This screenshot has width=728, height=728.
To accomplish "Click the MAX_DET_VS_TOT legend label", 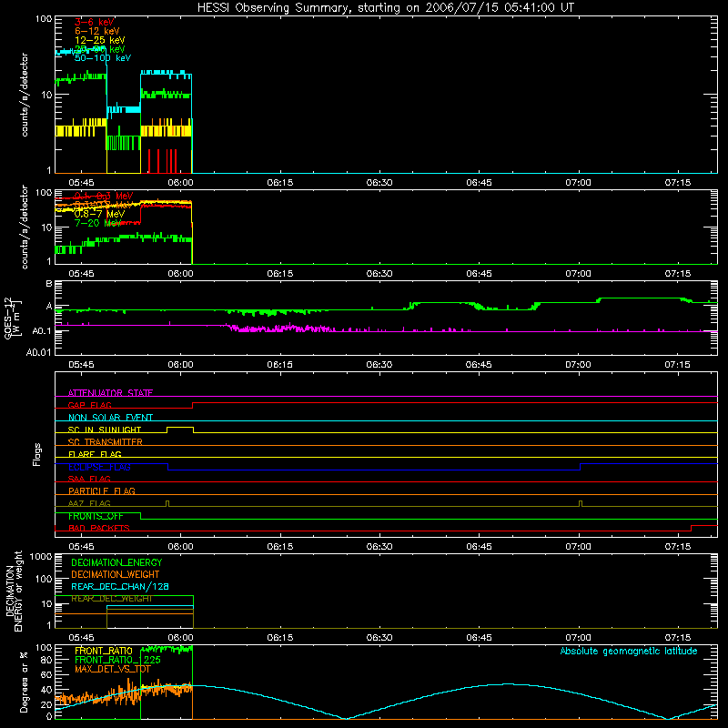I will [x=113, y=669].
